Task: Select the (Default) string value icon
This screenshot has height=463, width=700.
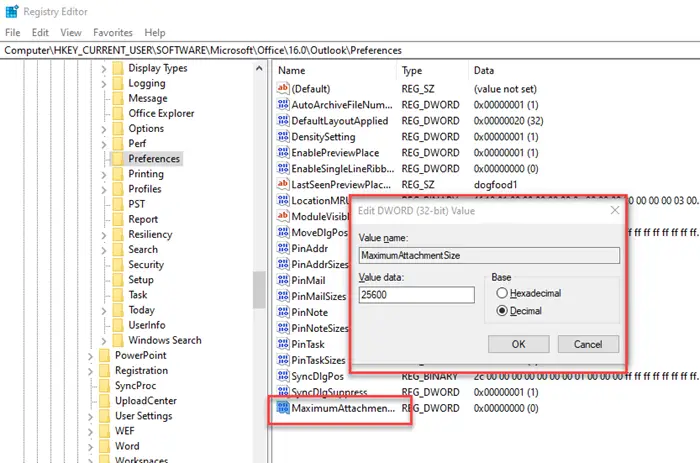Action: click(x=283, y=88)
